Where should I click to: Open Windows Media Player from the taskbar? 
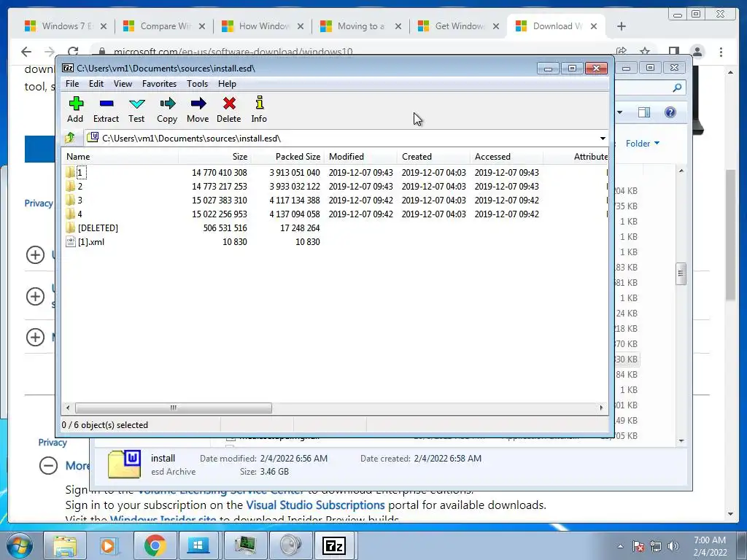click(109, 545)
